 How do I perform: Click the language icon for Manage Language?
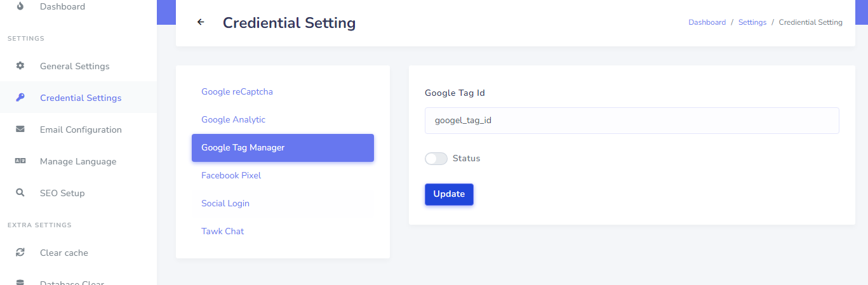click(20, 161)
